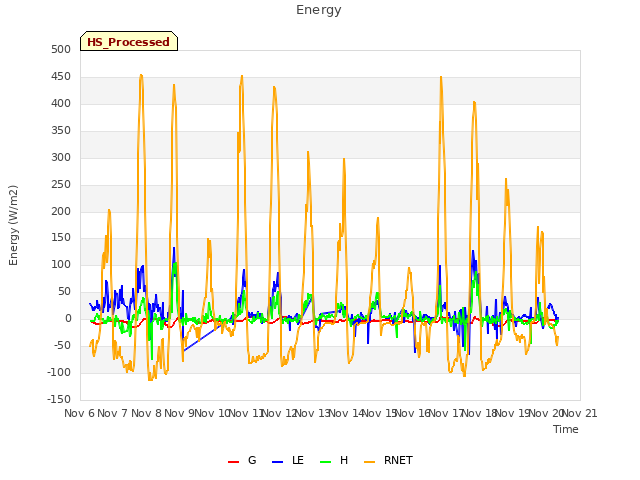Select the H legend label
The width and height of the screenshot is (640, 480).
pyautogui.click(x=344, y=460)
